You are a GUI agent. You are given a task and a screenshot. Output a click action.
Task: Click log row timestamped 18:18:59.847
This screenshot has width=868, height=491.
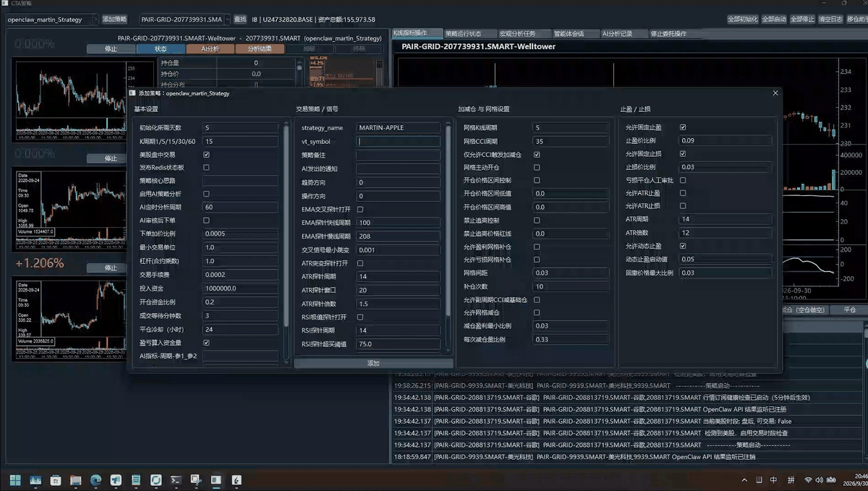coord(629,457)
